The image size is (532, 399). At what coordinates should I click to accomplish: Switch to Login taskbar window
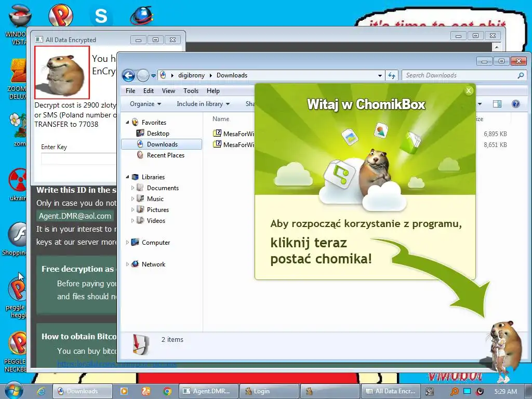coord(269,391)
